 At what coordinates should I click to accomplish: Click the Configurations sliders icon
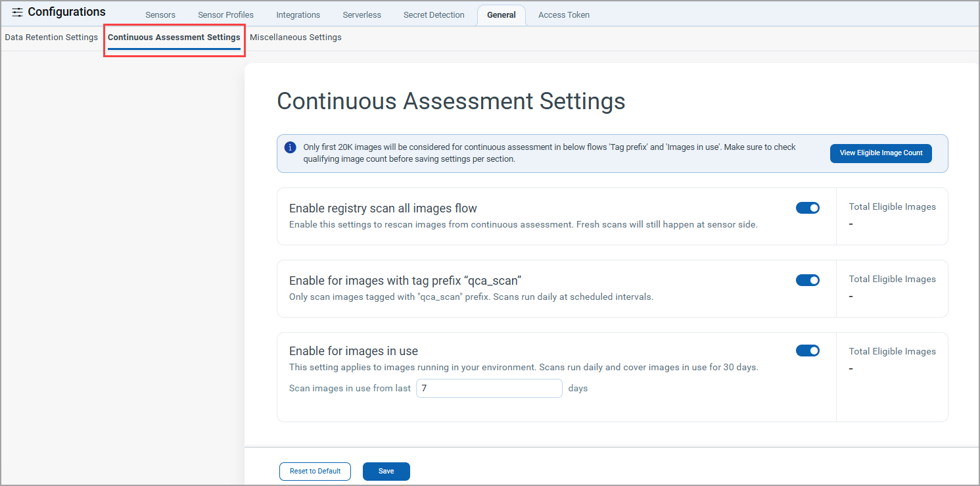[x=17, y=12]
